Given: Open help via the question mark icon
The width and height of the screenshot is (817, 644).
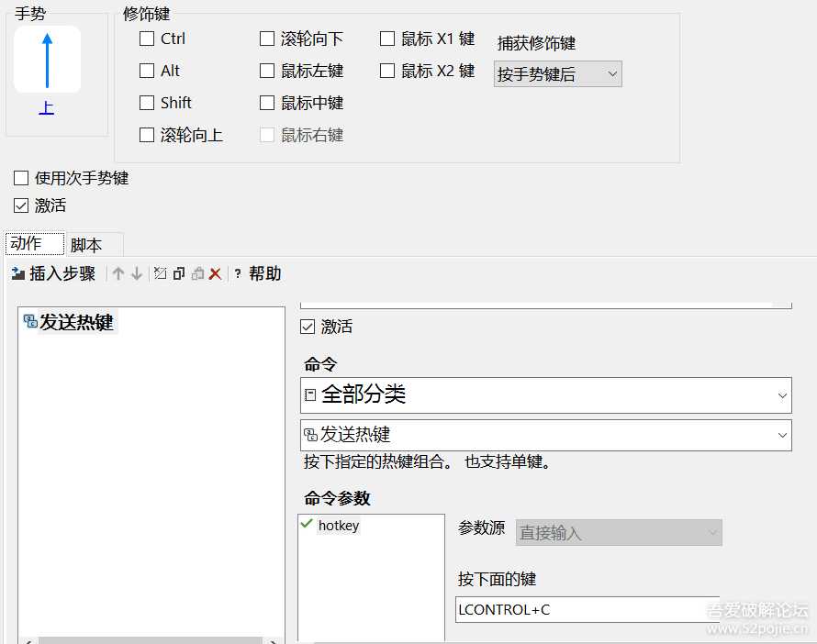Looking at the screenshot, I should pyautogui.click(x=238, y=273).
